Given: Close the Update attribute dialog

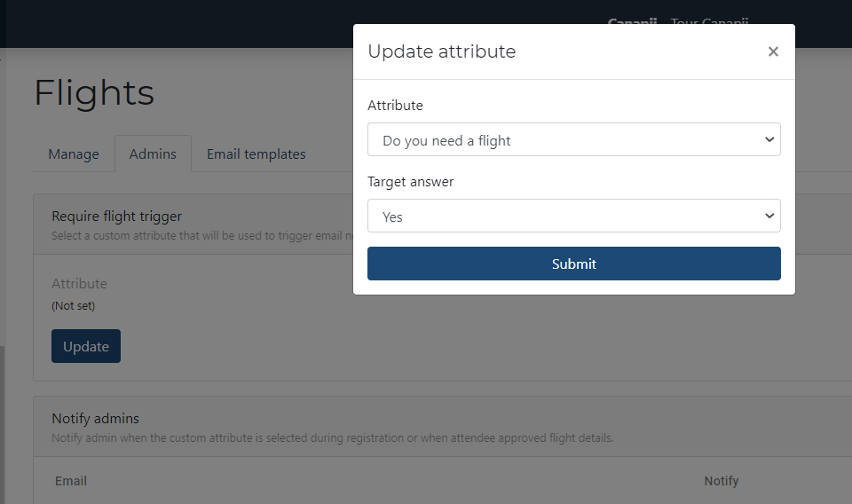Looking at the screenshot, I should [x=773, y=51].
